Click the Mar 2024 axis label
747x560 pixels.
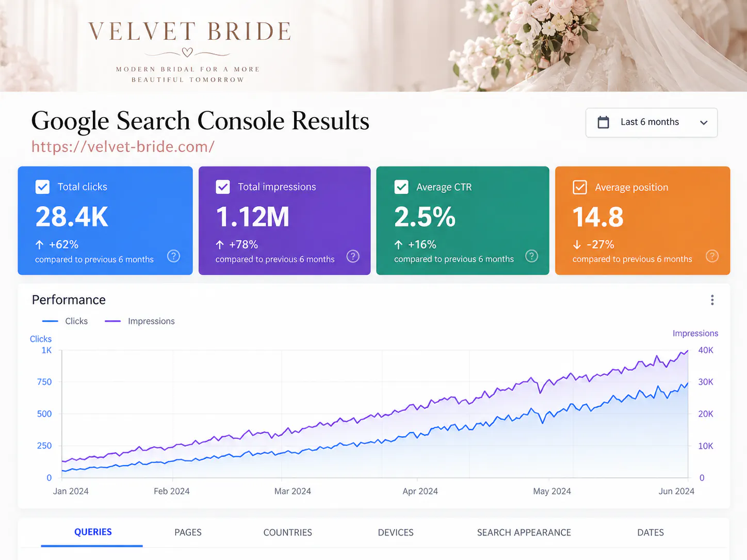point(293,491)
